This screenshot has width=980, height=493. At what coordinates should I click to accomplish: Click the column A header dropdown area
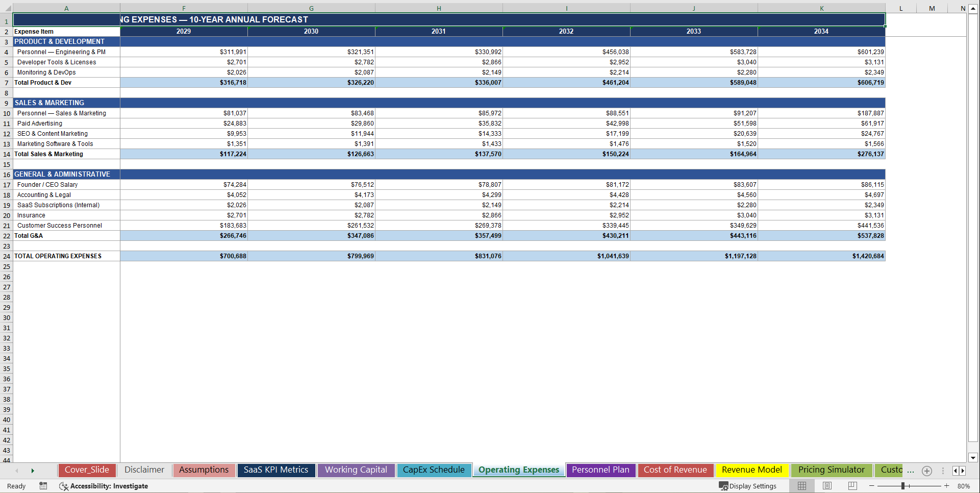pyautogui.click(x=67, y=8)
